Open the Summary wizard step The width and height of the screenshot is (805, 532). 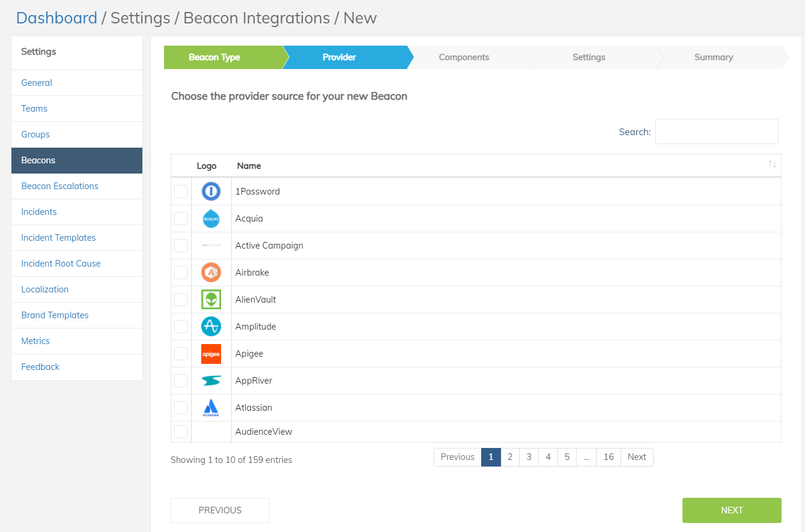[721, 58]
